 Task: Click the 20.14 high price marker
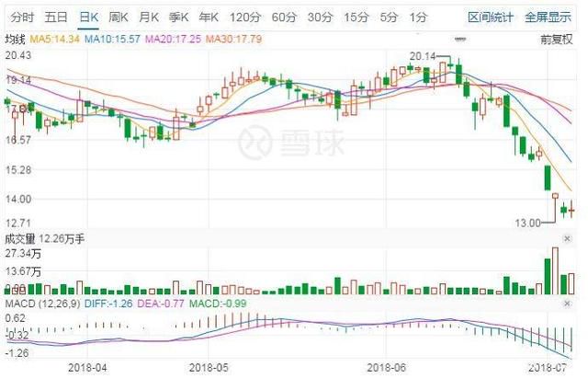[423, 56]
